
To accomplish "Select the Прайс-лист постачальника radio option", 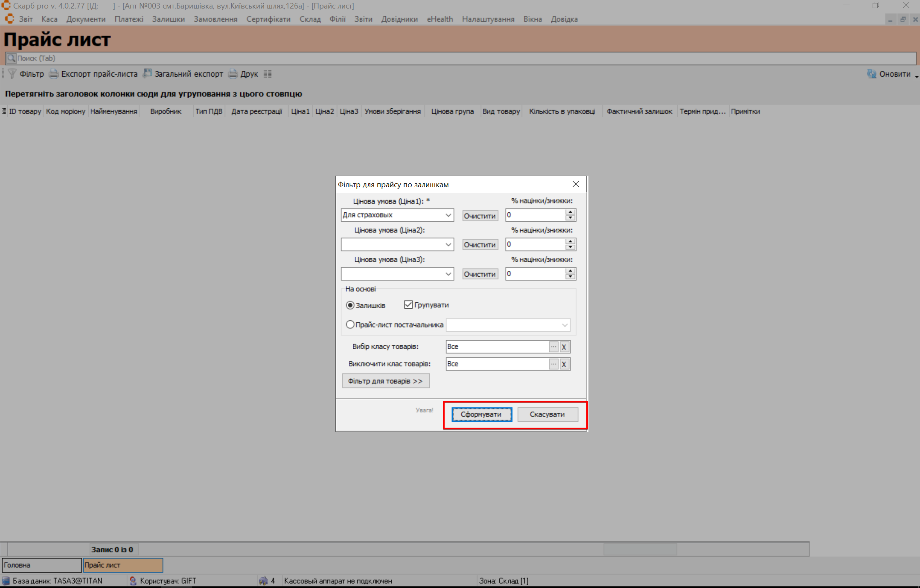I will (350, 324).
